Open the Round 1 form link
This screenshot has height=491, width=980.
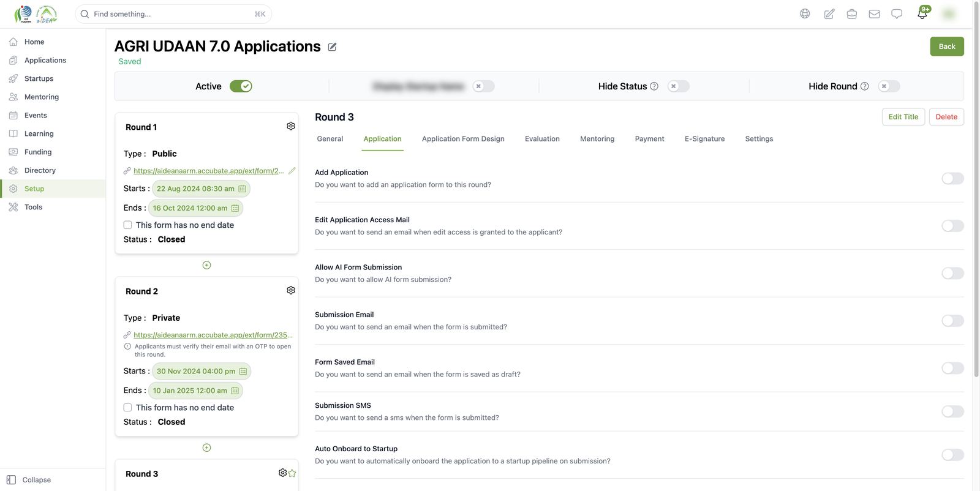pos(209,171)
